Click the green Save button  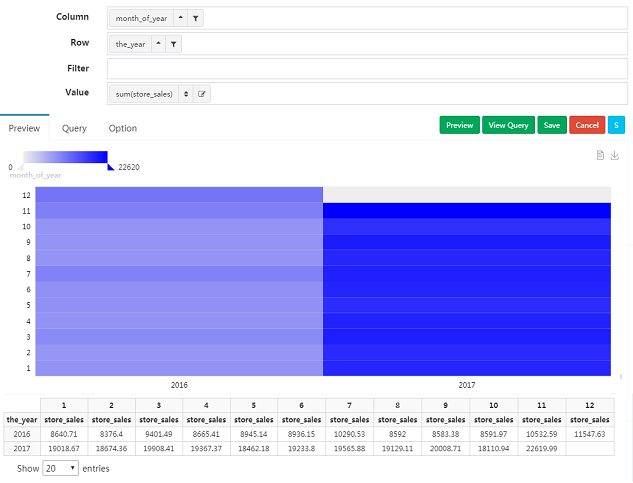point(551,125)
